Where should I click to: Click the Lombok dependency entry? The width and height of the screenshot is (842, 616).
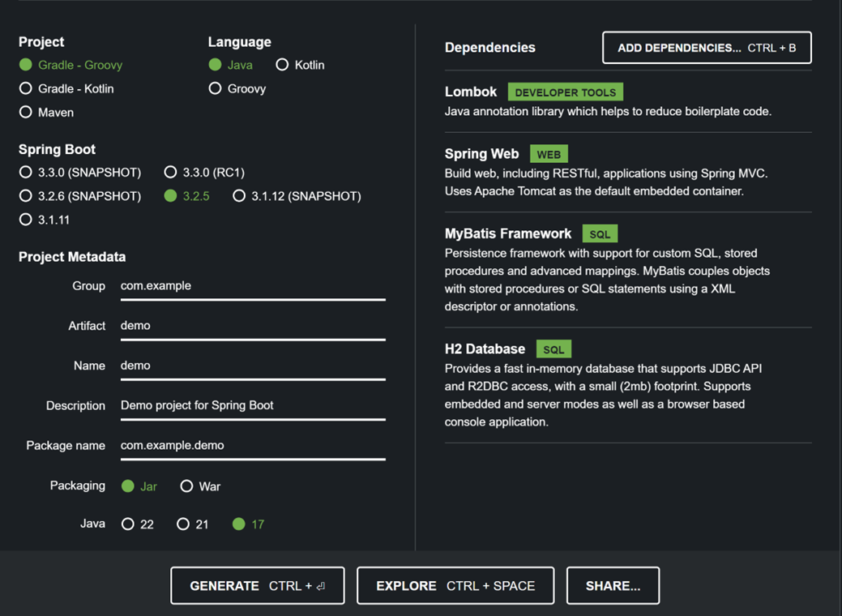coord(628,101)
